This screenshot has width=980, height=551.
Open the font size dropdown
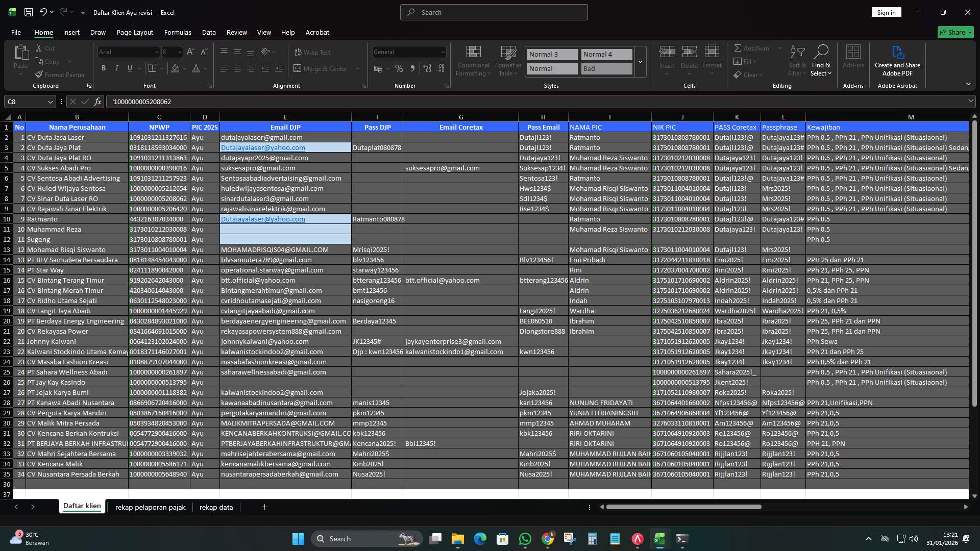179,52
